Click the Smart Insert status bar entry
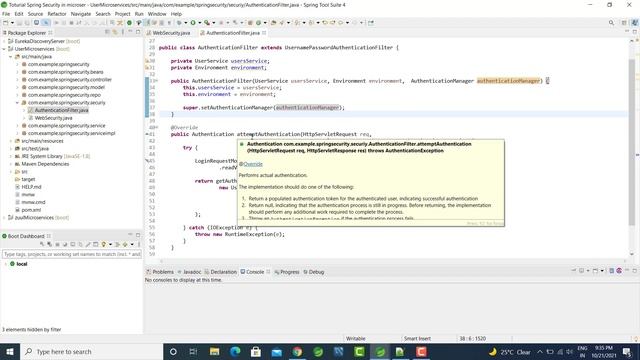The height and width of the screenshot is (360, 640). (x=417, y=338)
